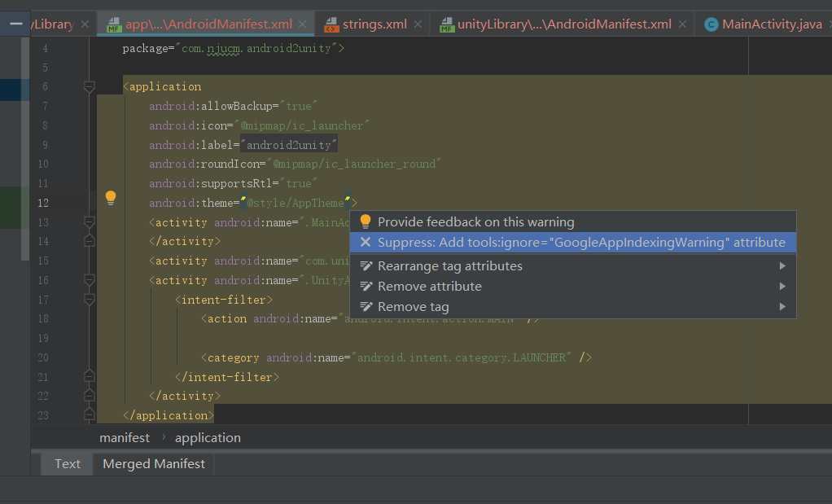Screen dimensions: 832x504
Task: Expand Rearrange tag attributes submenu arrow
Action: click(x=782, y=265)
